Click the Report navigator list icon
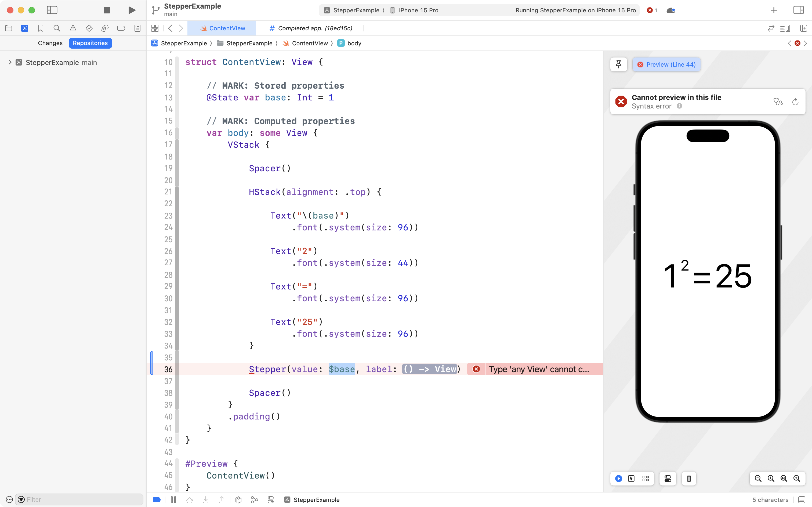 click(137, 28)
